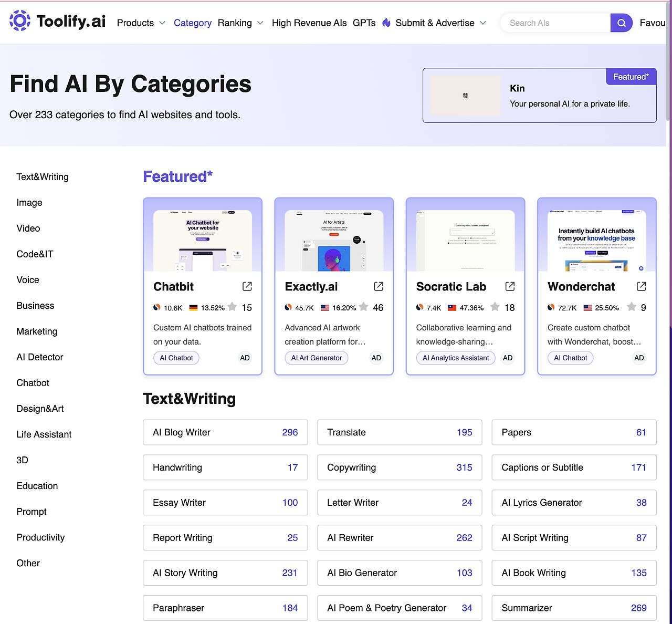Click the Search AIs input field
Viewport: 672px width, 624px height.
[x=556, y=23]
